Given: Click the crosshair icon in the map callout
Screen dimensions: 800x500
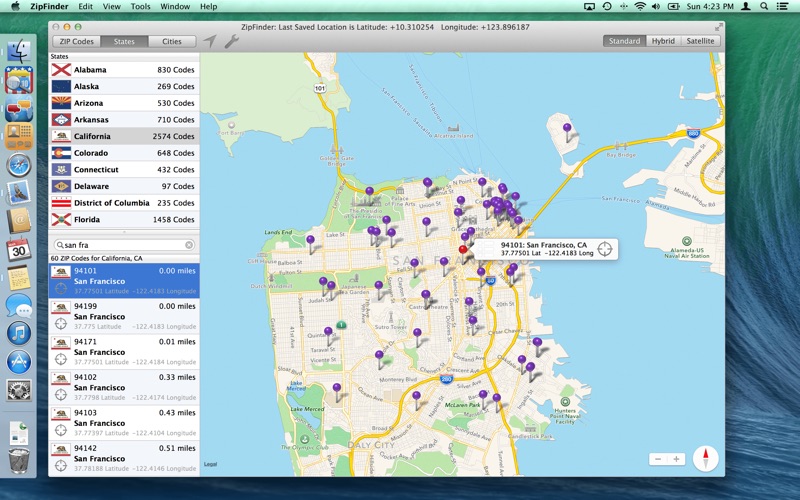Looking at the screenshot, I should click(x=605, y=248).
